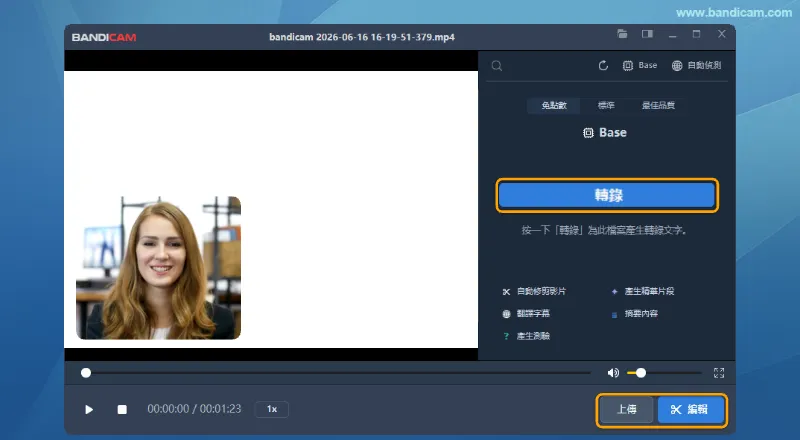The image size is (800, 440).
Task: Choose the 最佳品質 tab
Action: click(x=658, y=105)
